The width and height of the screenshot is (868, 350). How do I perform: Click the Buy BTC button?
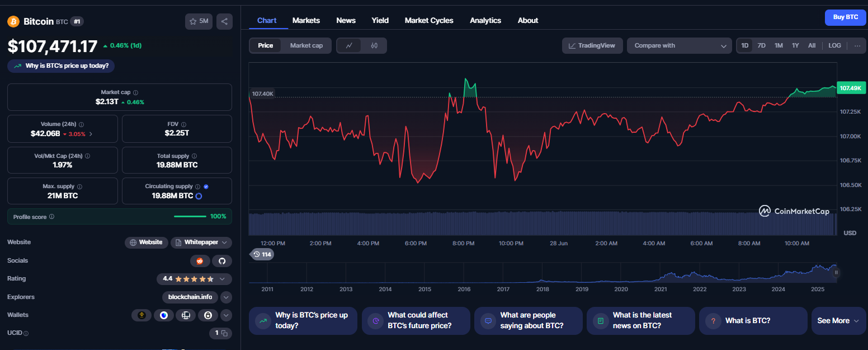845,17
